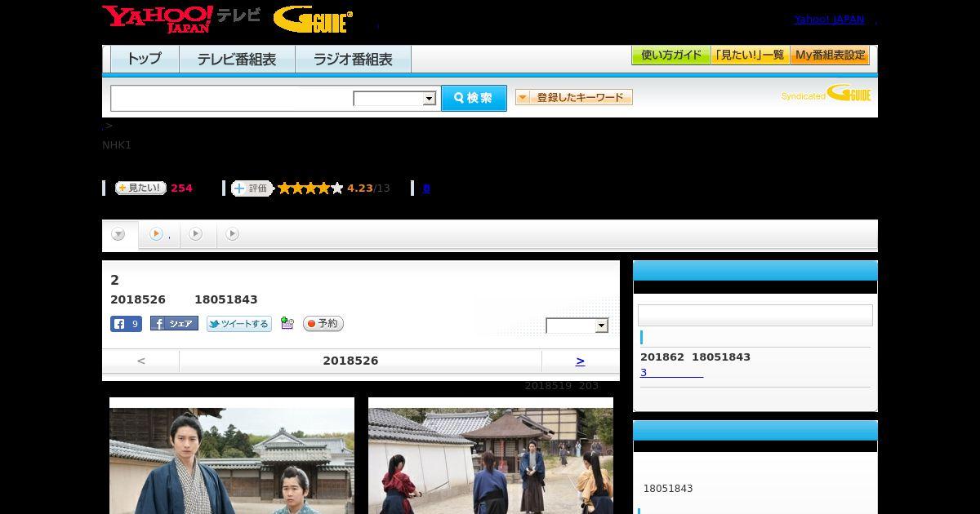Open My番組表設定
This screenshot has width=980, height=514.
830,55
